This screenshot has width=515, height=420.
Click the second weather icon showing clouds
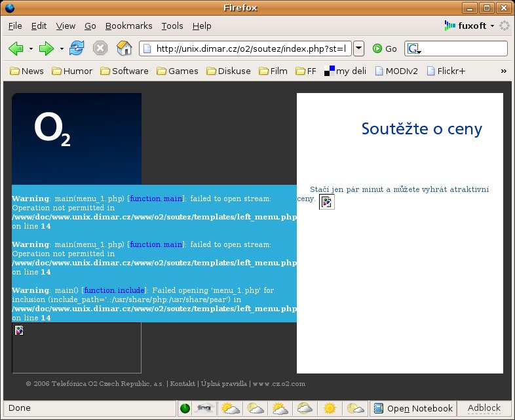255,408
